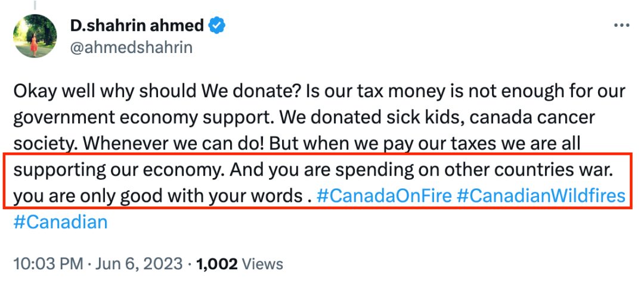Open the three-dot more options menu
This screenshot has width=644, height=283.
coord(621,26)
